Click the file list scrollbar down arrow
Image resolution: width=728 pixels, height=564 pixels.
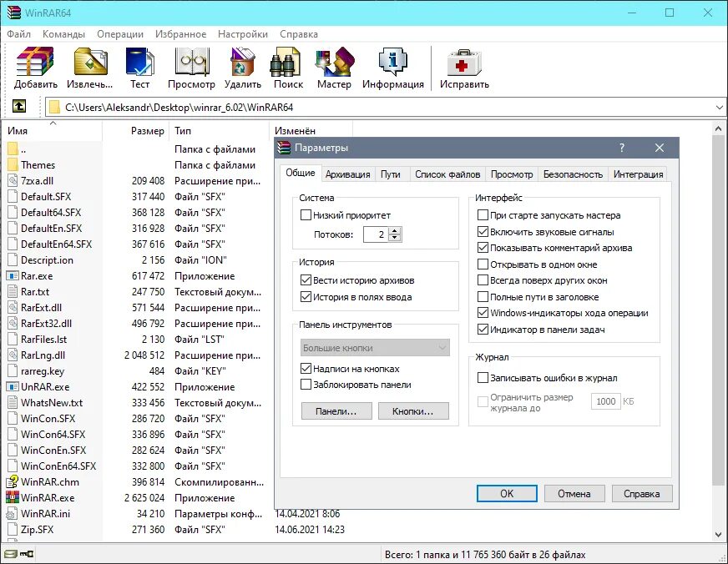[x=718, y=534]
